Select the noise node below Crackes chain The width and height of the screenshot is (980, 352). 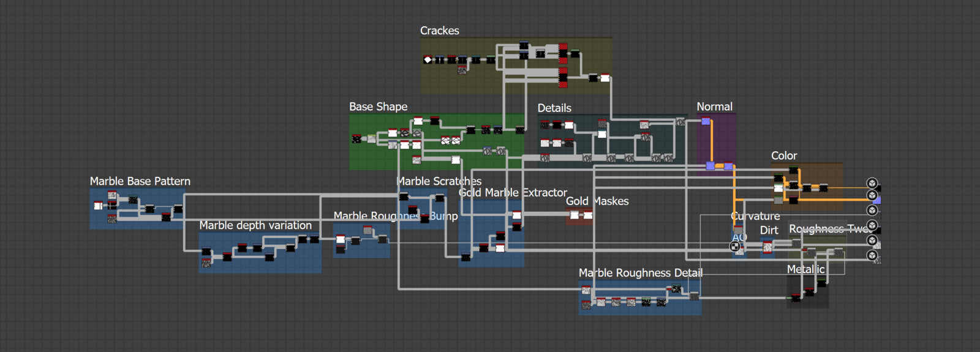[462, 70]
